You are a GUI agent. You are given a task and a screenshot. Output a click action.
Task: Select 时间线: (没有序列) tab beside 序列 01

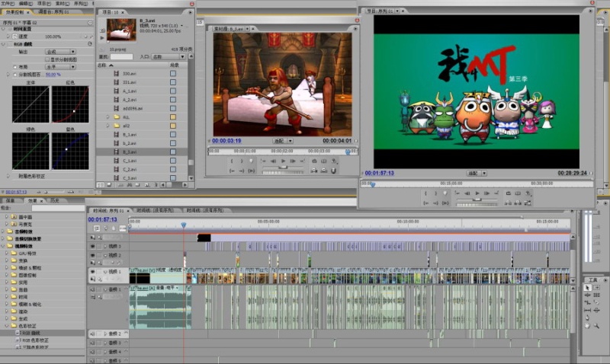[155, 210]
